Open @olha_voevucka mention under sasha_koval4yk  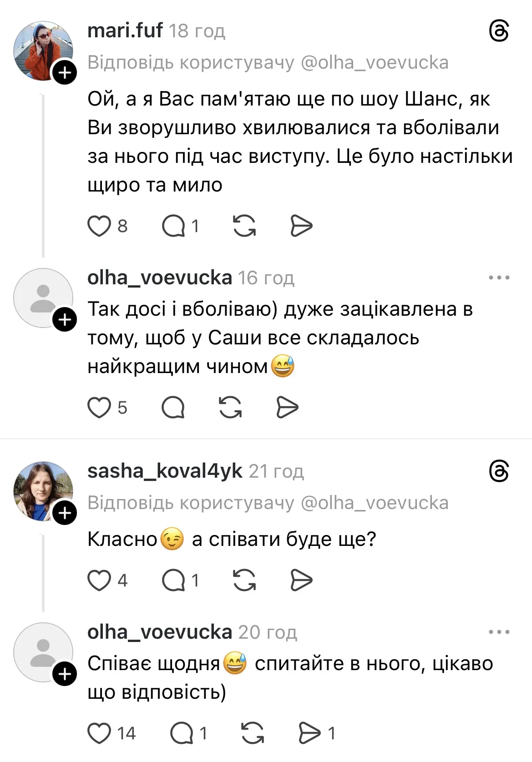point(375,503)
